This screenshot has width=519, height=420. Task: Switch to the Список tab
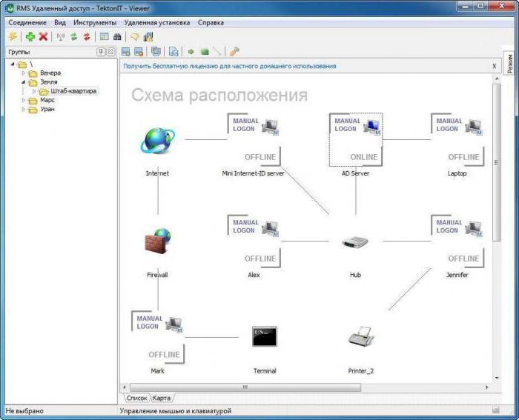coord(136,398)
